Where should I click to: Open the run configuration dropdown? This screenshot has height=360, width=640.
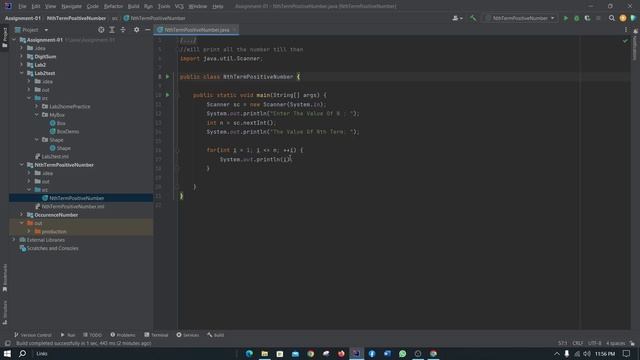520,18
